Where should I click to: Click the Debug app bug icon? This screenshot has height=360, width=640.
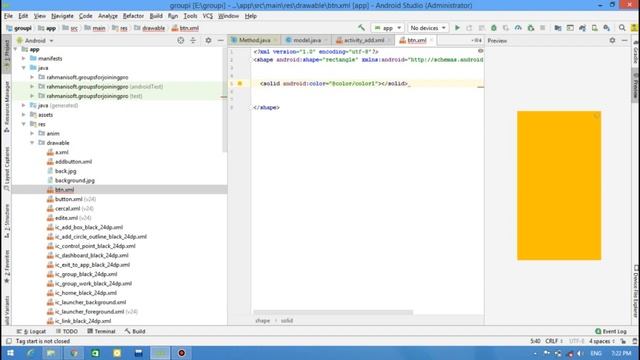493,28
